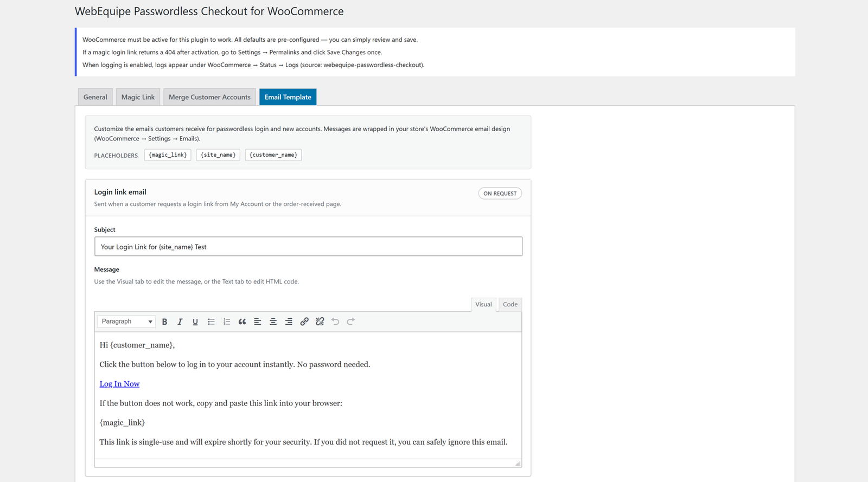Click the Log In Now link
The width and height of the screenshot is (868, 482).
click(119, 384)
